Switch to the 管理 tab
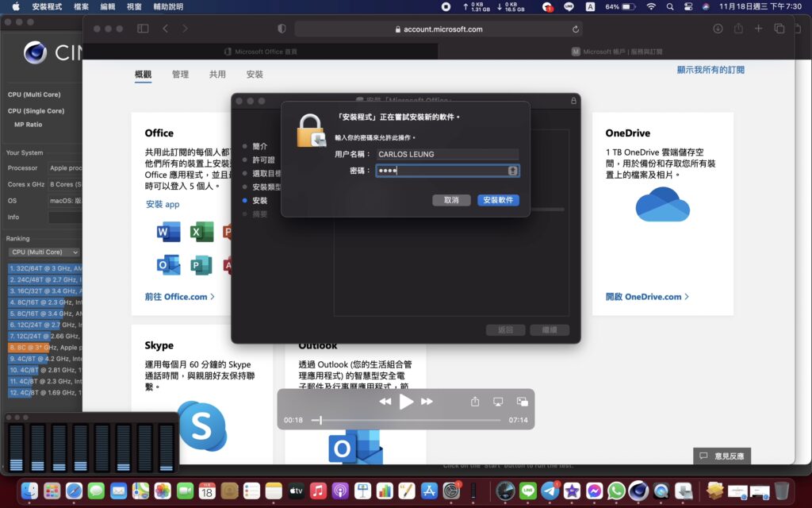This screenshot has height=508, width=812. 180,74
